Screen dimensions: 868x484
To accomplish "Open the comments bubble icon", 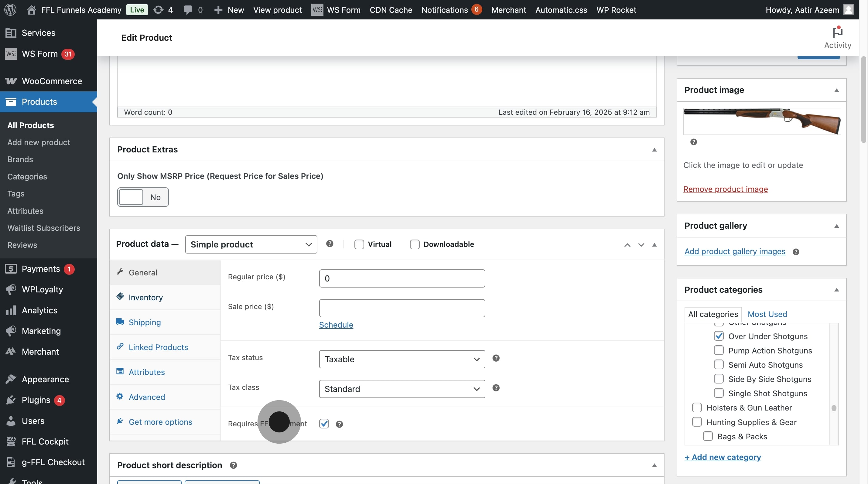I will (188, 10).
